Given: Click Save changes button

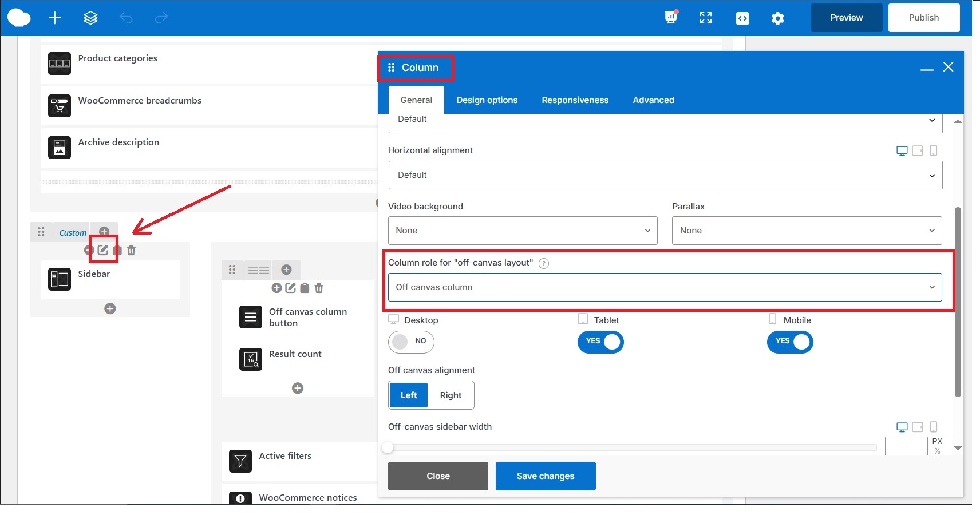Looking at the screenshot, I should click(546, 476).
